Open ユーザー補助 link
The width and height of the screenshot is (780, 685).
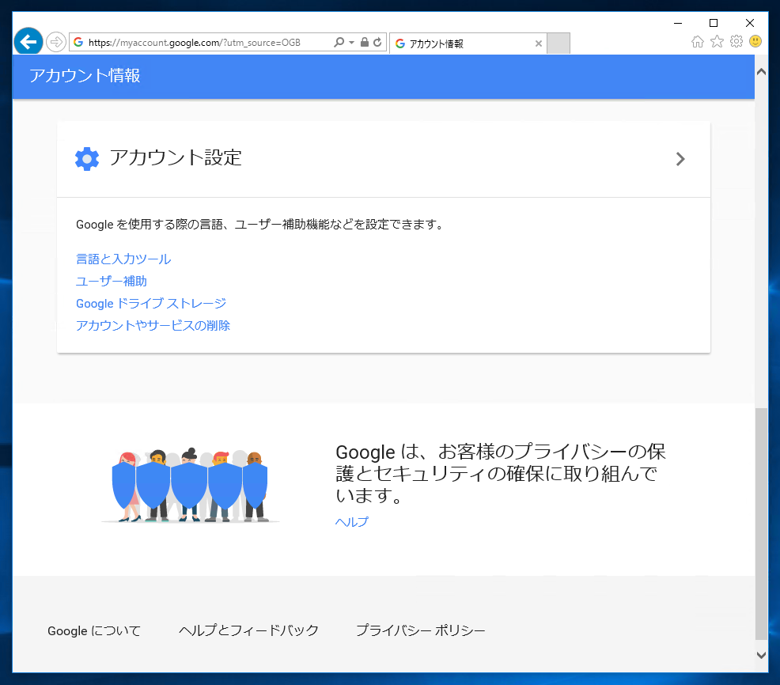(x=111, y=281)
